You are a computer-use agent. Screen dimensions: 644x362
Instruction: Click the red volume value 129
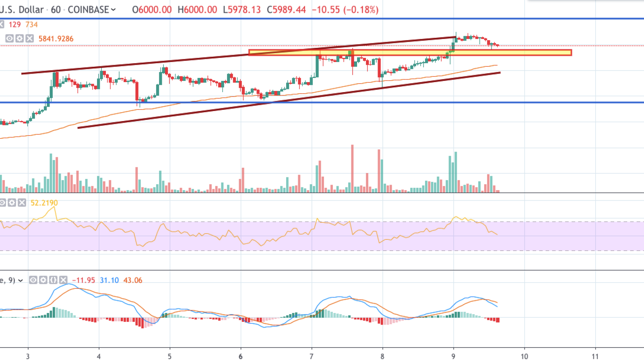click(14, 25)
